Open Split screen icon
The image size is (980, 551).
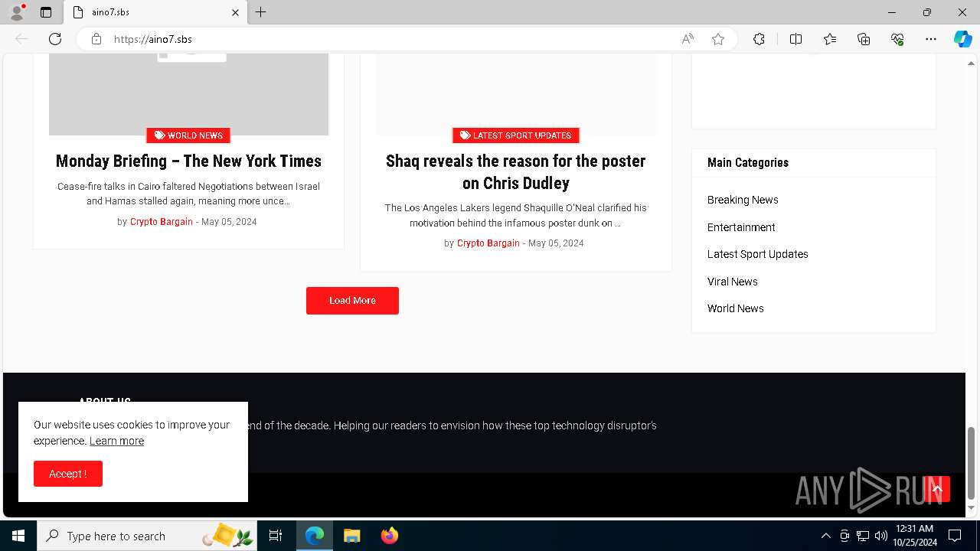(x=795, y=39)
